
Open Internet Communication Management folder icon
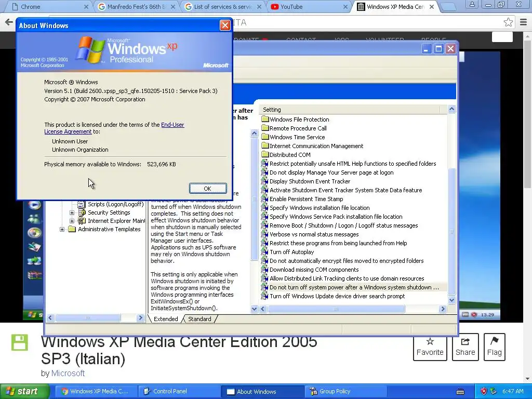pos(265,146)
